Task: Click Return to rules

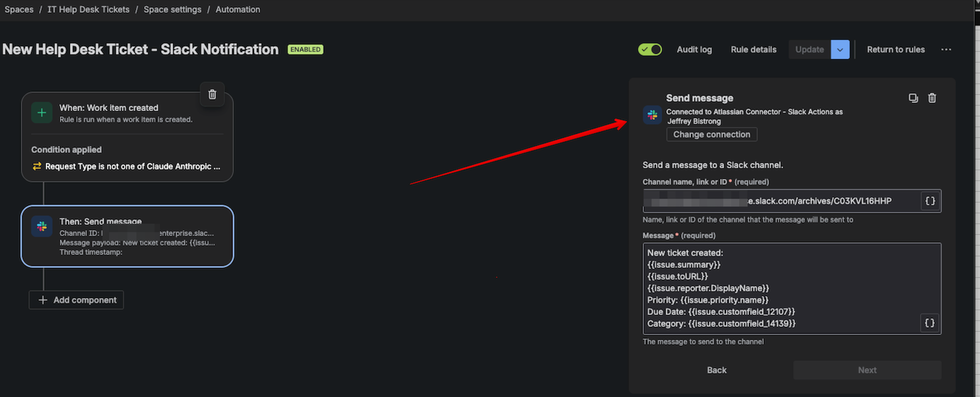Action: click(x=895, y=49)
